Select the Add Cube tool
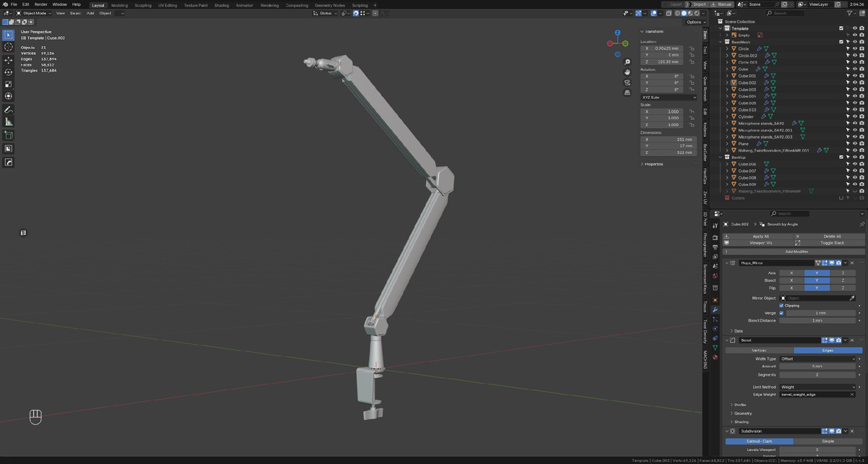 8,135
